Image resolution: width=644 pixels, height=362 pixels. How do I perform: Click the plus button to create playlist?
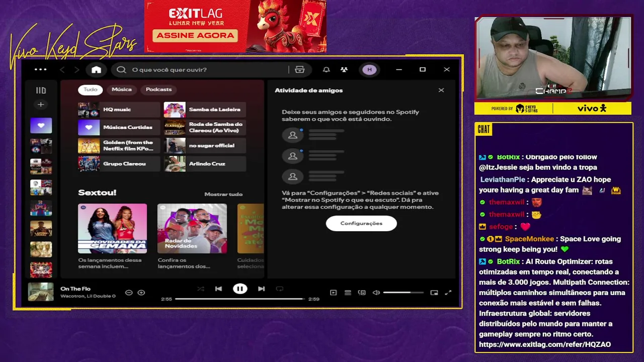coord(41,105)
